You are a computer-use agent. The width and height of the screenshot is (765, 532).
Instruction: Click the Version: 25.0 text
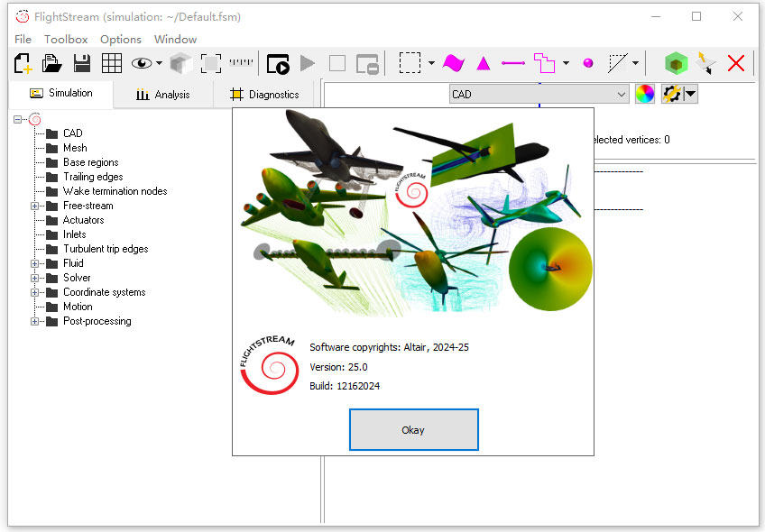coord(338,367)
